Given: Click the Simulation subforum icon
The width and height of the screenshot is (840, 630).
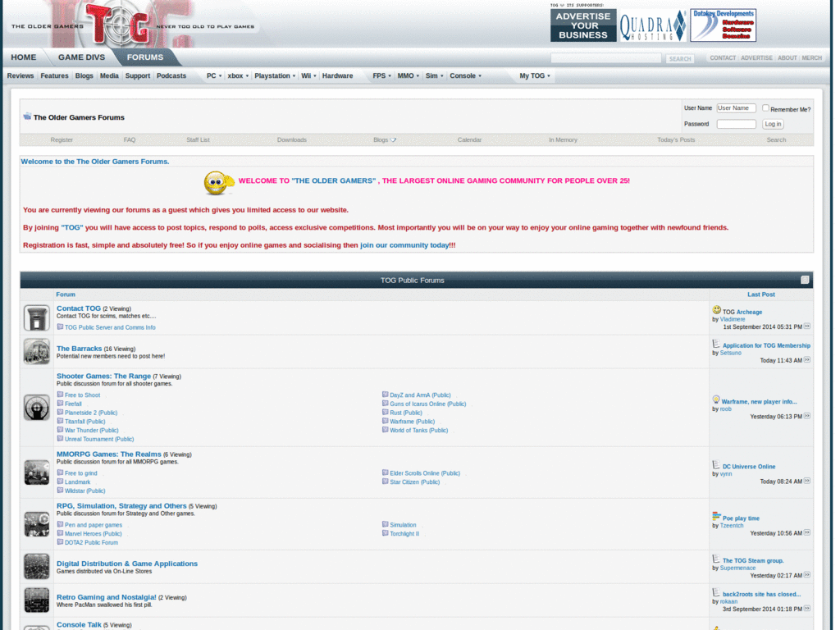Looking at the screenshot, I should pyautogui.click(x=386, y=524).
